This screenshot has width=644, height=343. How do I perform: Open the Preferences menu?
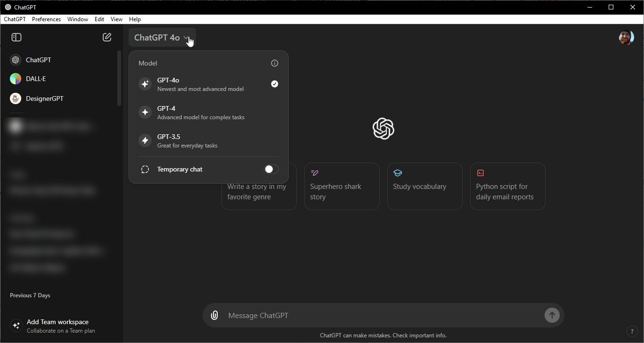point(46,19)
